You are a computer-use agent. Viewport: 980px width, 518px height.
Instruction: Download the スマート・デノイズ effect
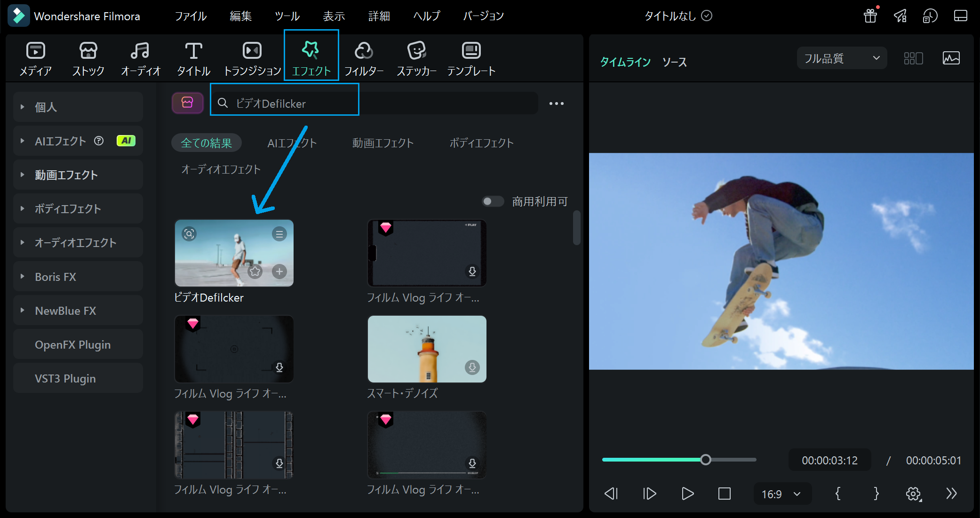pos(472,367)
